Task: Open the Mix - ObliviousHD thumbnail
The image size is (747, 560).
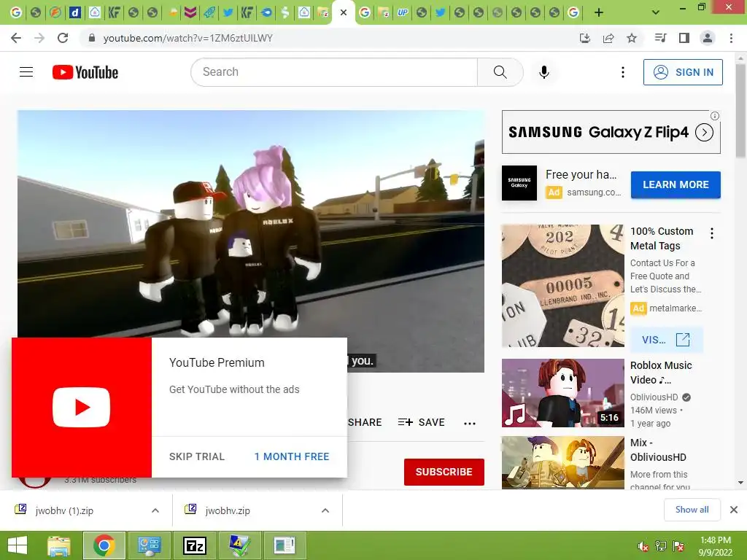Action: 562,463
